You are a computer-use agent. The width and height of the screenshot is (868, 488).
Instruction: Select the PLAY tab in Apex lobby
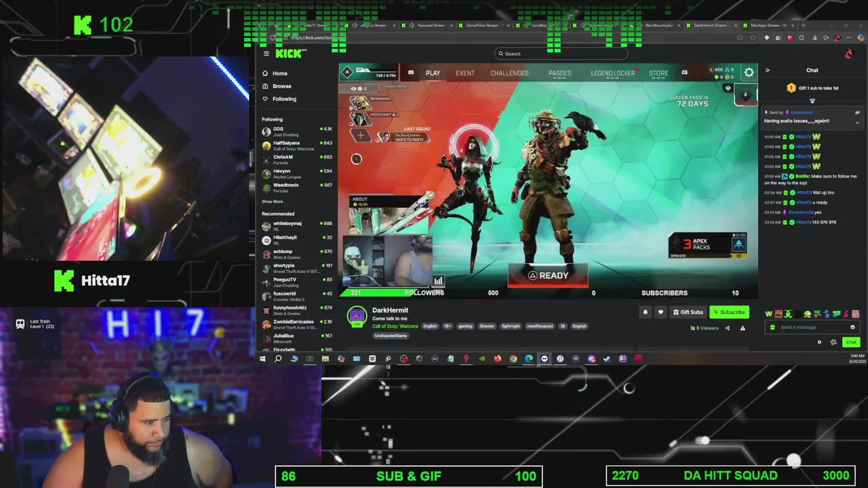(x=433, y=73)
